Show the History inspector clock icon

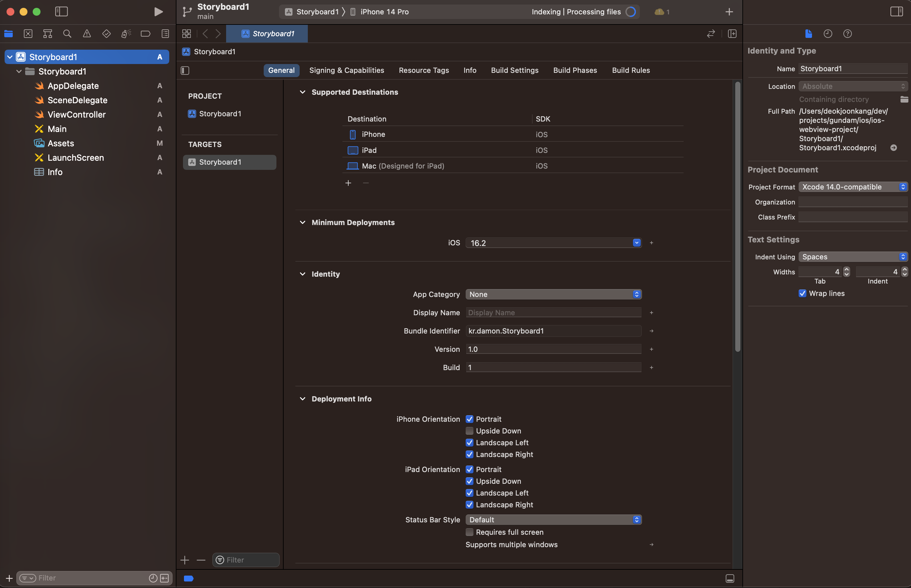coord(827,34)
